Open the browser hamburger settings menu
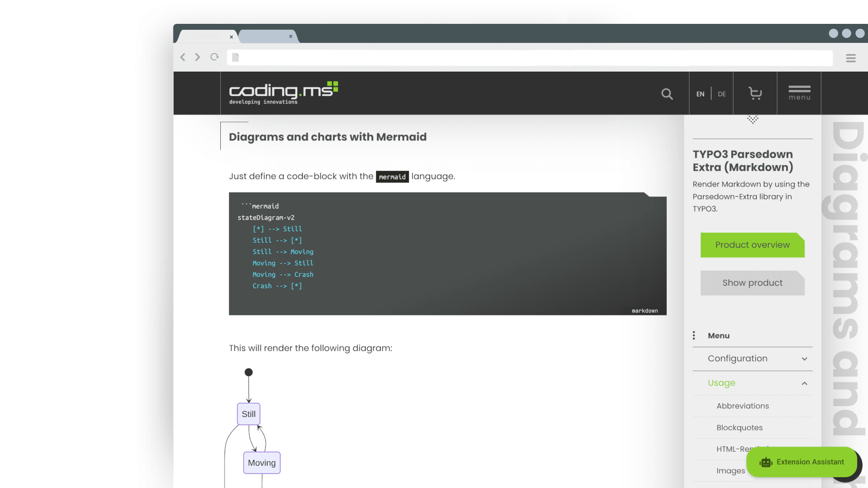This screenshot has height=488, width=868. pyautogui.click(x=851, y=58)
